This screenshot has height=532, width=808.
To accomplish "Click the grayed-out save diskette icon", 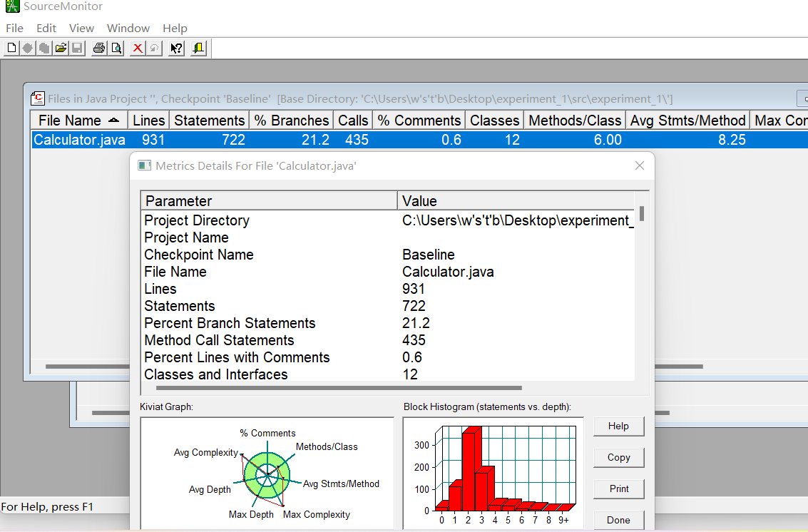I will (77, 48).
